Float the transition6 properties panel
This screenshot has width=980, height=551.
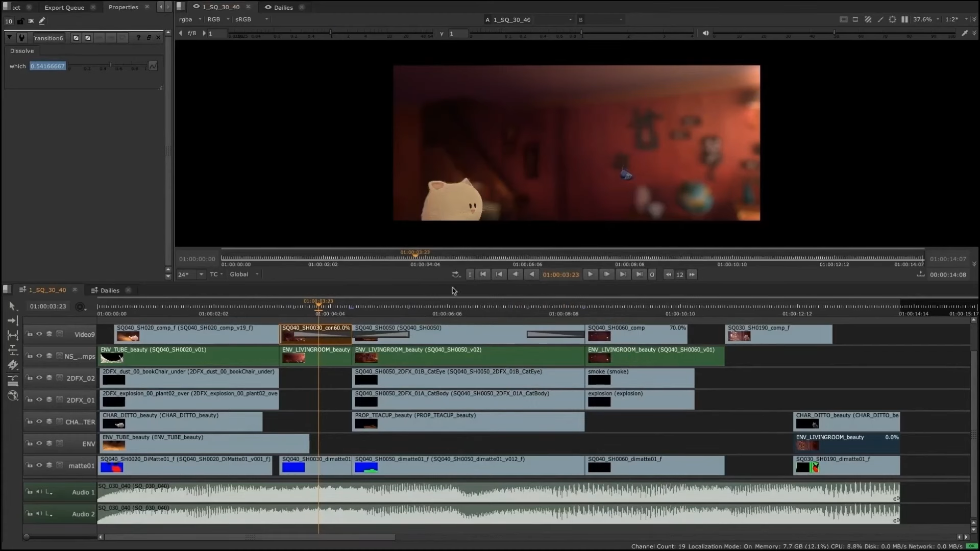tap(149, 38)
